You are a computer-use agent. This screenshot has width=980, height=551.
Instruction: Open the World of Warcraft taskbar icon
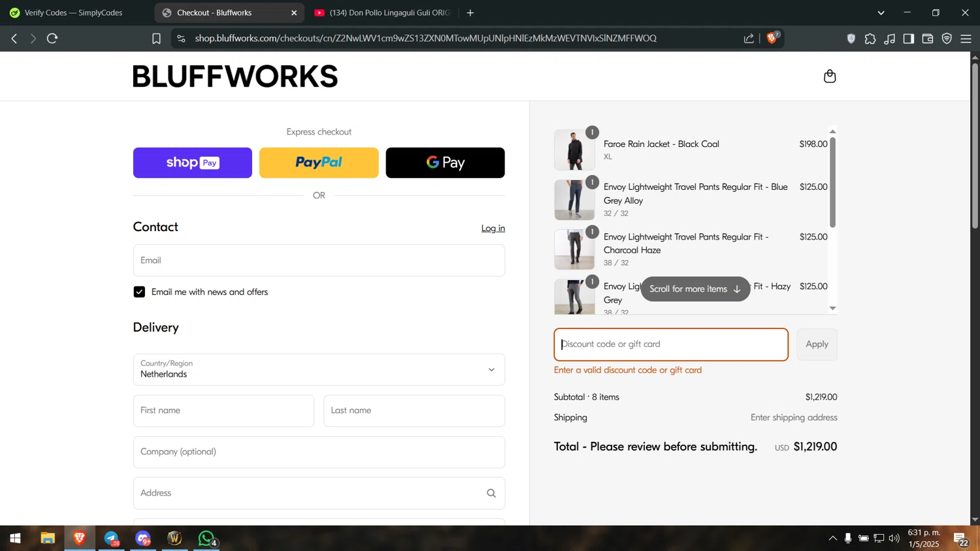click(174, 539)
